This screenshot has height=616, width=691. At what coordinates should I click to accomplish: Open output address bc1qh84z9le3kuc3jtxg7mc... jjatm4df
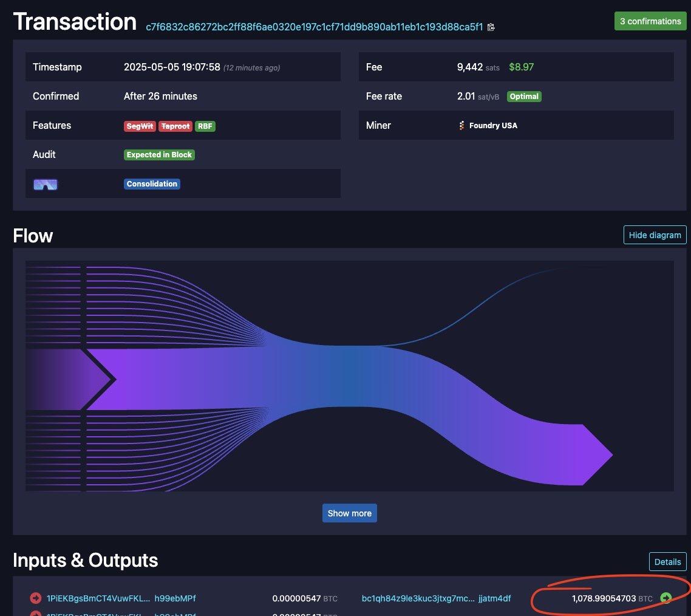(x=436, y=598)
